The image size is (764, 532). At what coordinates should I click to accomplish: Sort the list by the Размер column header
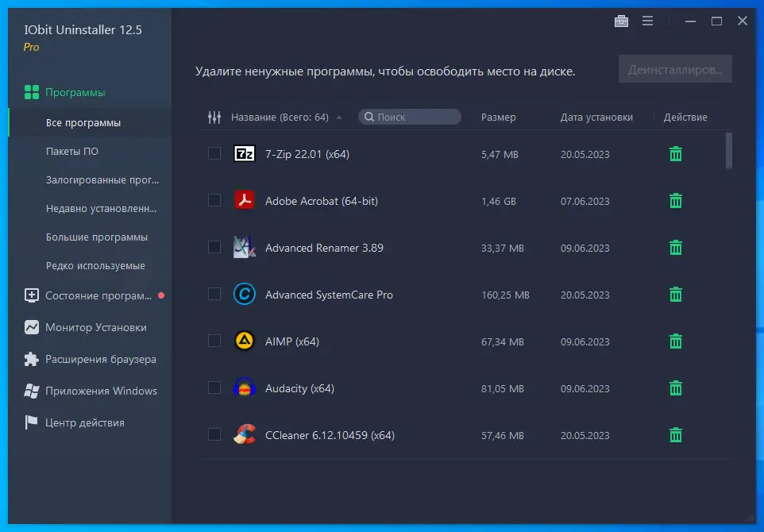tap(498, 117)
